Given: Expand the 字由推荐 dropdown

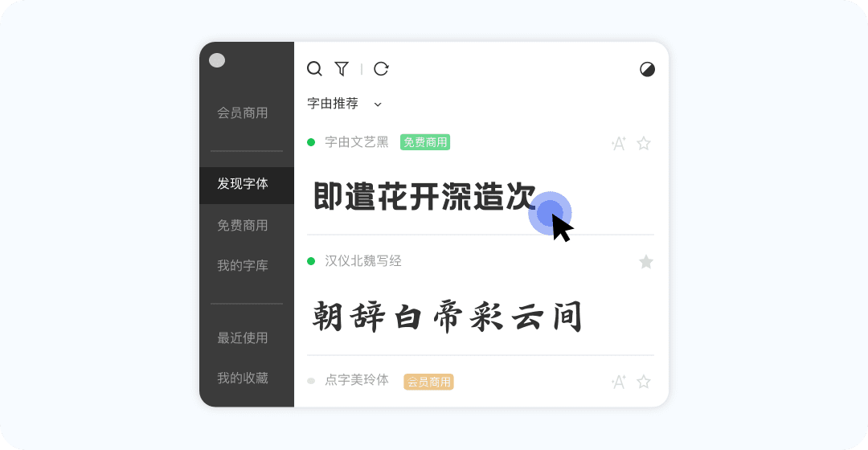Looking at the screenshot, I should click(344, 104).
